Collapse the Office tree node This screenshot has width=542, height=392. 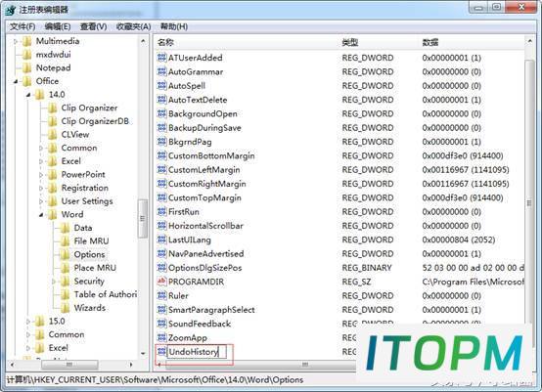coord(16,81)
